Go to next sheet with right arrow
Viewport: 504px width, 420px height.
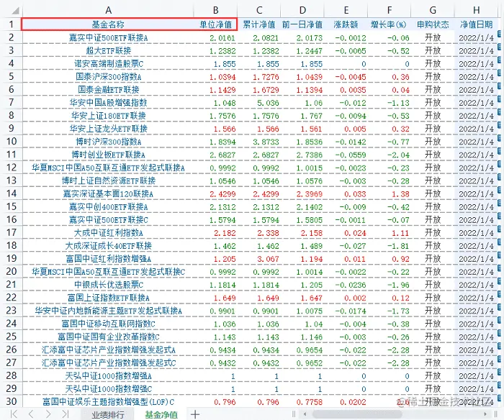48,414
